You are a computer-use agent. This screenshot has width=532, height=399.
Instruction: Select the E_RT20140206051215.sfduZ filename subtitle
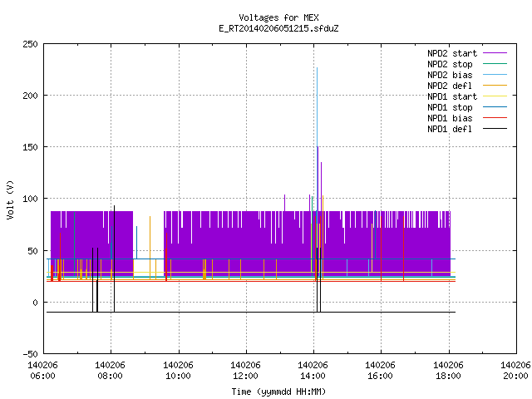pos(278,28)
